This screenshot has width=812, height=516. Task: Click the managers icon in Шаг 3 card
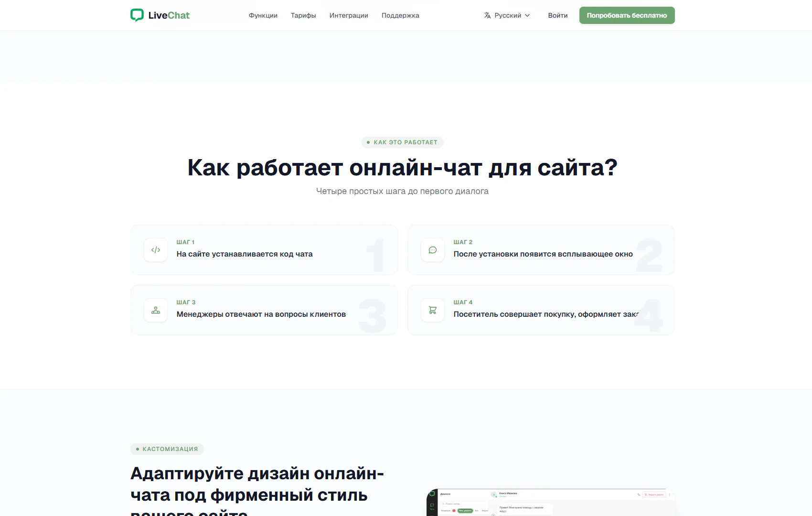[156, 310]
